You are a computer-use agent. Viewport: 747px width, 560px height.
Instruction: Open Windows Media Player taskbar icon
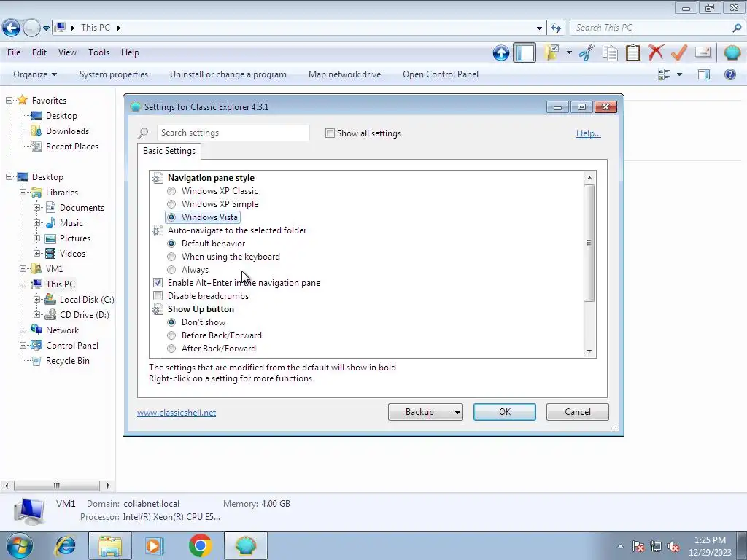(155, 545)
